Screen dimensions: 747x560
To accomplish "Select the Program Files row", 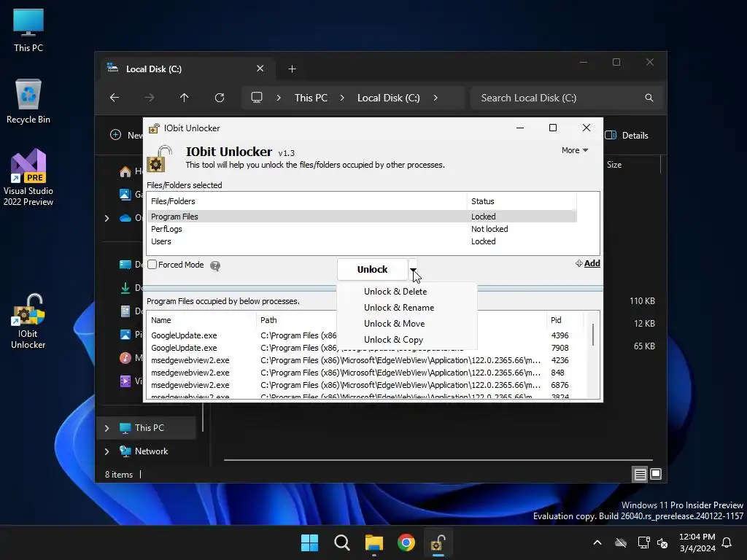I will pos(362,217).
